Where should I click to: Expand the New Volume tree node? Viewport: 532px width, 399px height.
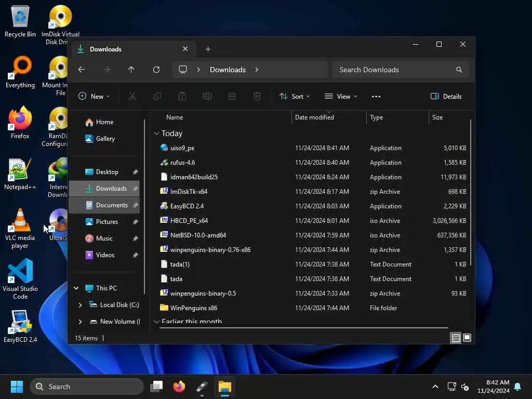click(80, 321)
